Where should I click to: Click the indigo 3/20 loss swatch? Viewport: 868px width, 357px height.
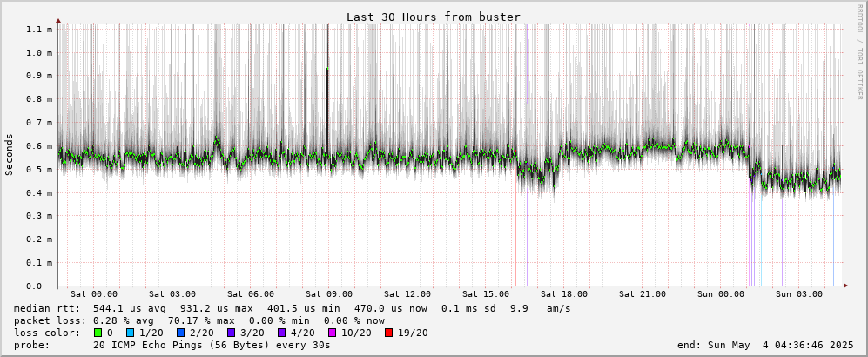(232, 333)
